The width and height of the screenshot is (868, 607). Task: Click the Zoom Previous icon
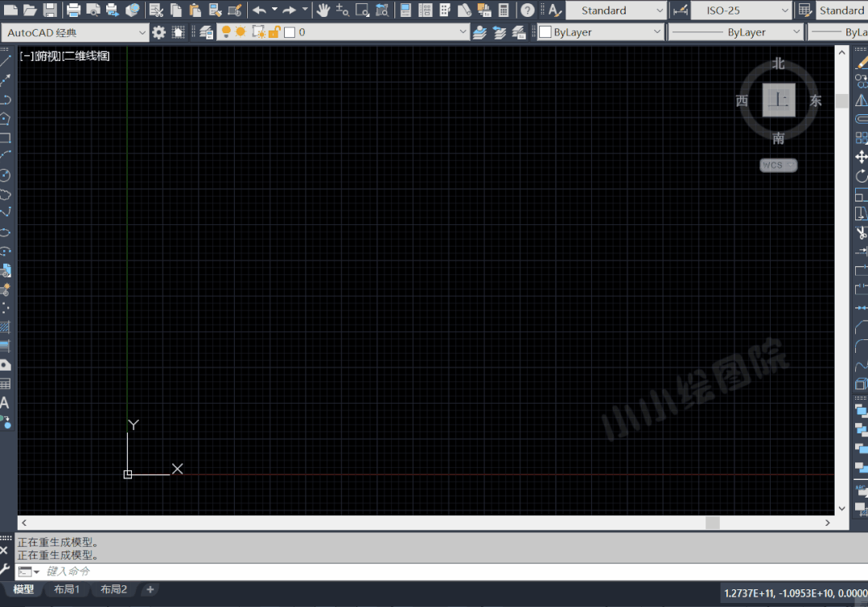pos(382,10)
